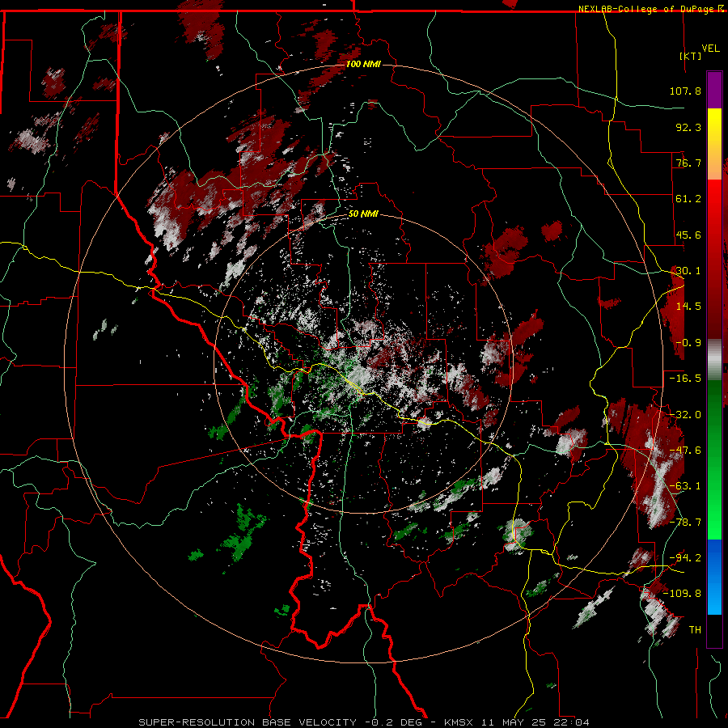Click the purple top color bar segment
The image size is (728, 728).
[x=714, y=90]
